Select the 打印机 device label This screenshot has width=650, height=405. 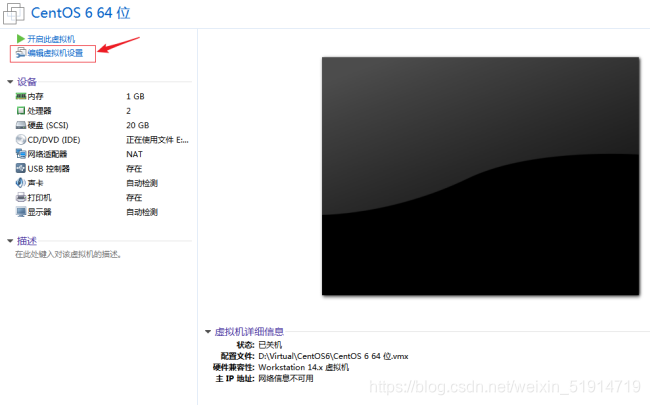[x=39, y=197]
